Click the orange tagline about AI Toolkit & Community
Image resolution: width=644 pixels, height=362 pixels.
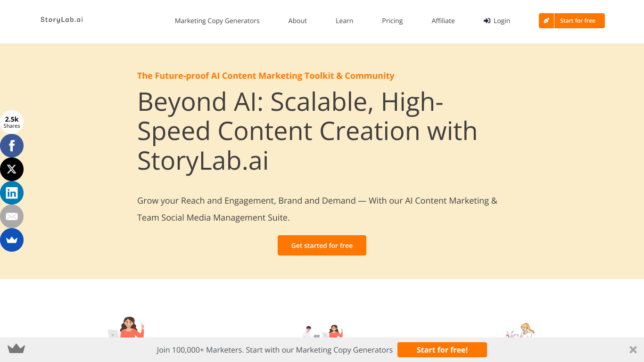[266, 75]
